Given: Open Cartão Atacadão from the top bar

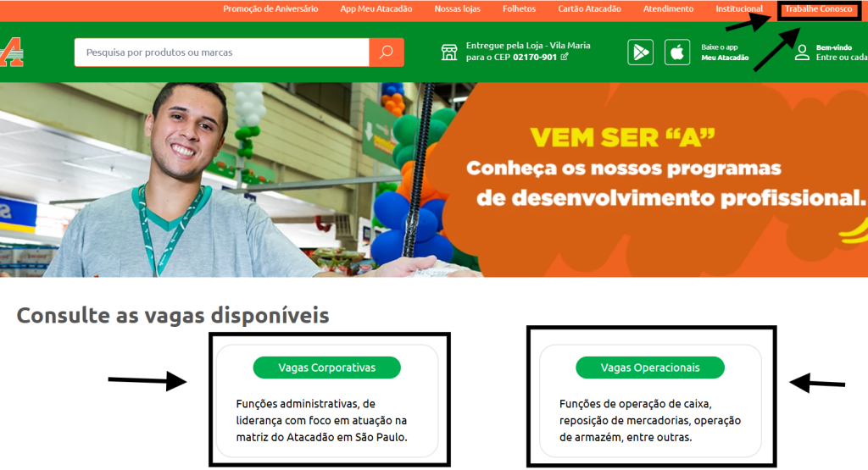Looking at the screenshot, I should click(590, 8).
